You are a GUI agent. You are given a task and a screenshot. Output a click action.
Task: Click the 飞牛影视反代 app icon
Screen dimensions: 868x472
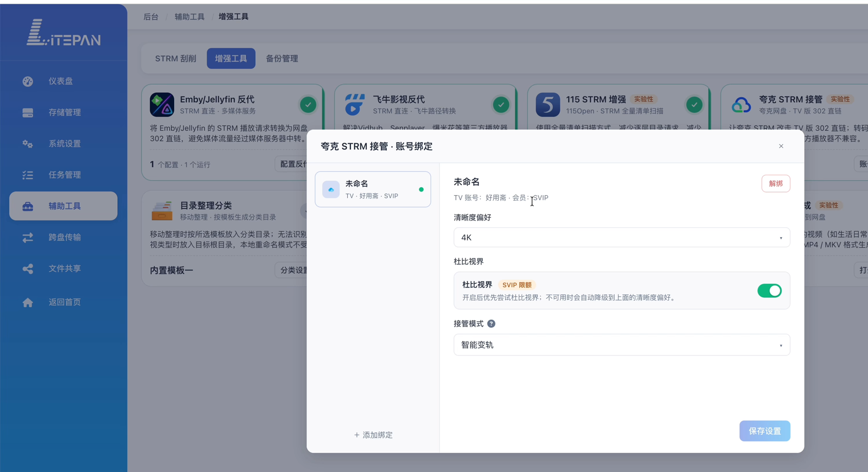point(355,105)
